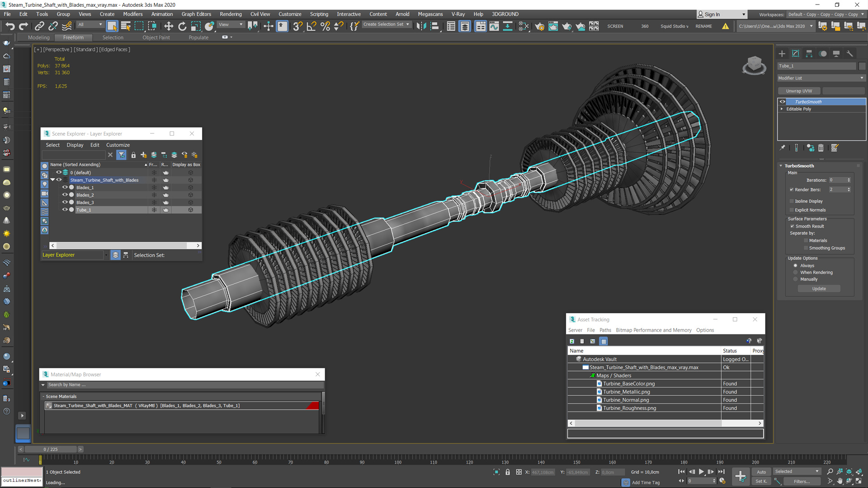The width and height of the screenshot is (868, 488).
Task: Click the 0 / 225 time slider
Action: [x=51, y=450]
